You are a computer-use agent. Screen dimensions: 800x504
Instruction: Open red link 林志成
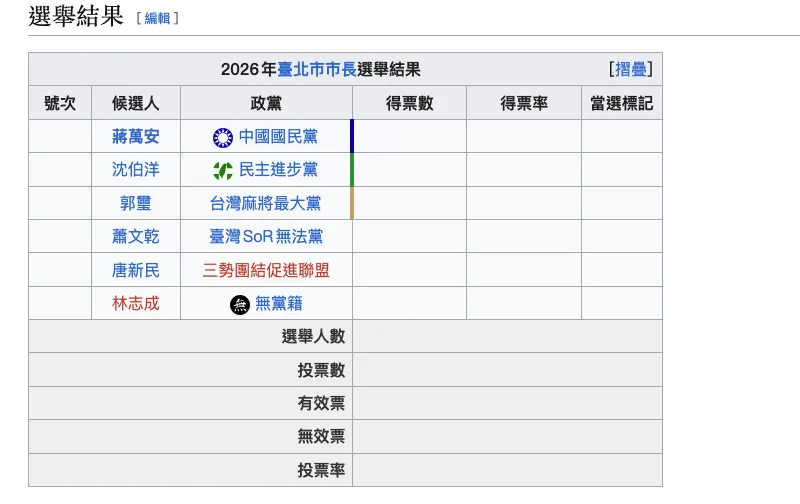[136, 304]
